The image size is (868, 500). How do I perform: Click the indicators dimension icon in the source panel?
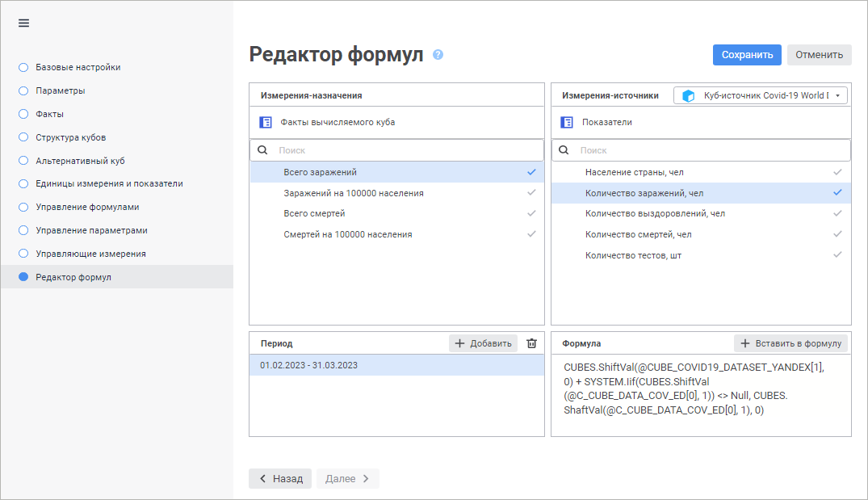(x=567, y=123)
